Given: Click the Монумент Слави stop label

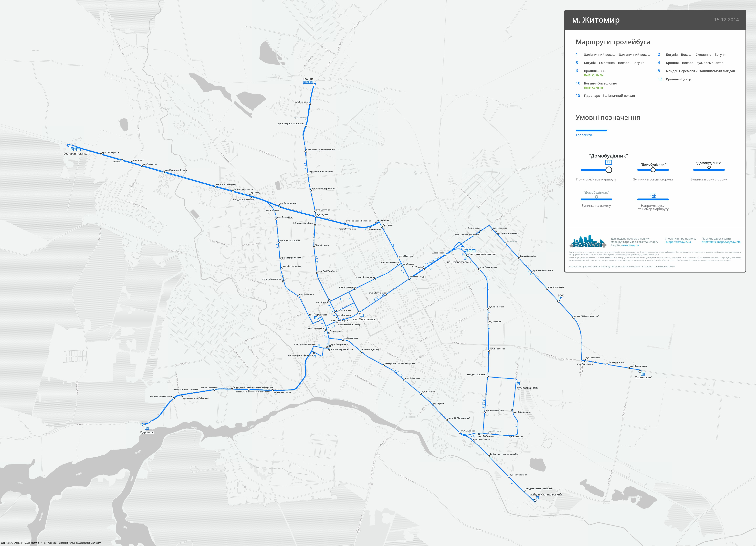Looking at the screenshot, I should pyautogui.click(x=282, y=392).
